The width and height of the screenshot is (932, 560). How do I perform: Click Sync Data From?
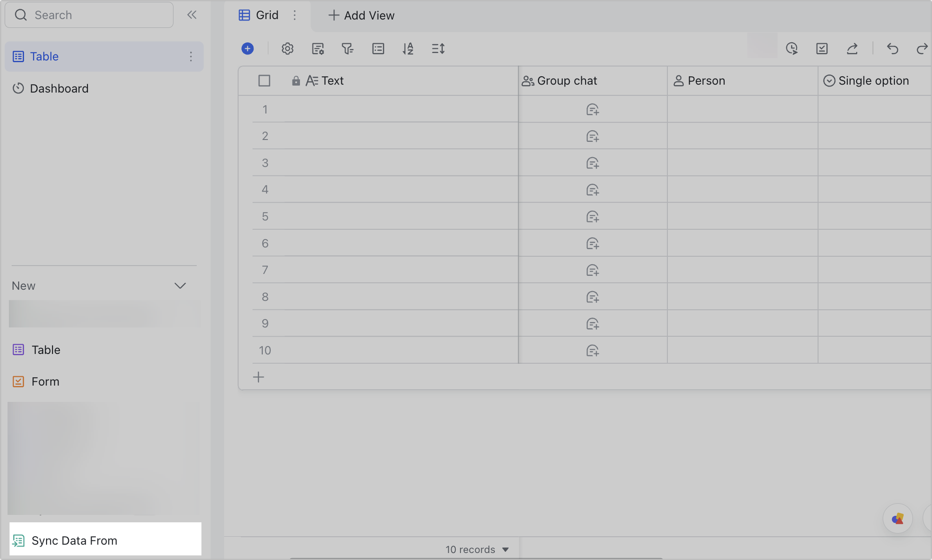(x=74, y=540)
